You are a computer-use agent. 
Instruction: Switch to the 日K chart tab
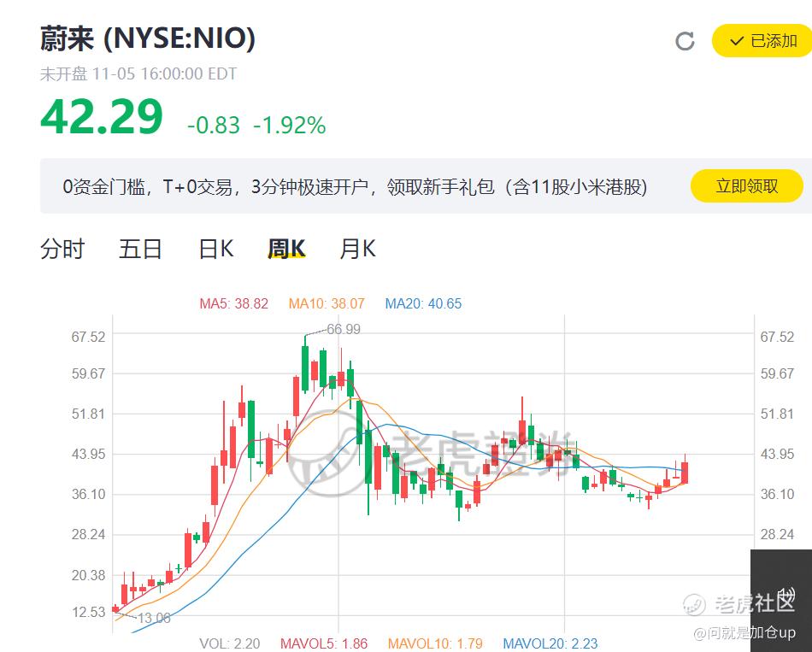216,250
